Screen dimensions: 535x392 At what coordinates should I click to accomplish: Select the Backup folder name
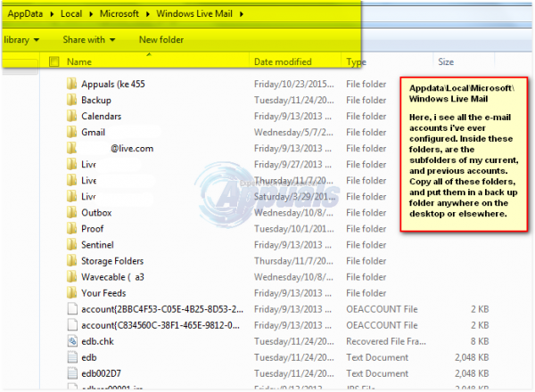coord(96,100)
